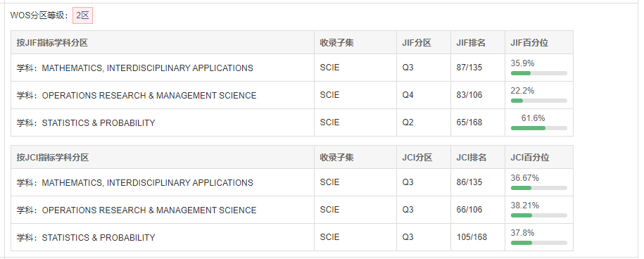Click the JCI排名 value 66/106
Image resolution: width=644 pixels, height=259 pixels.
point(469,210)
